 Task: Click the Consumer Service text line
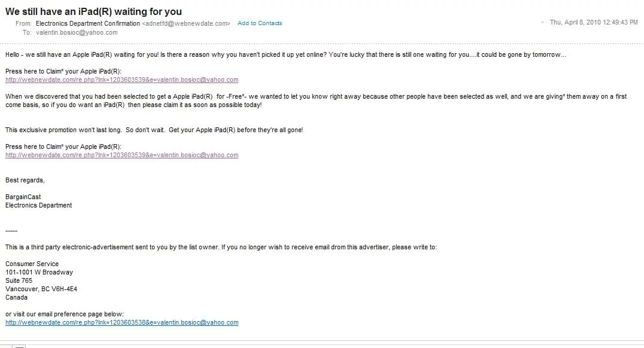click(32, 264)
